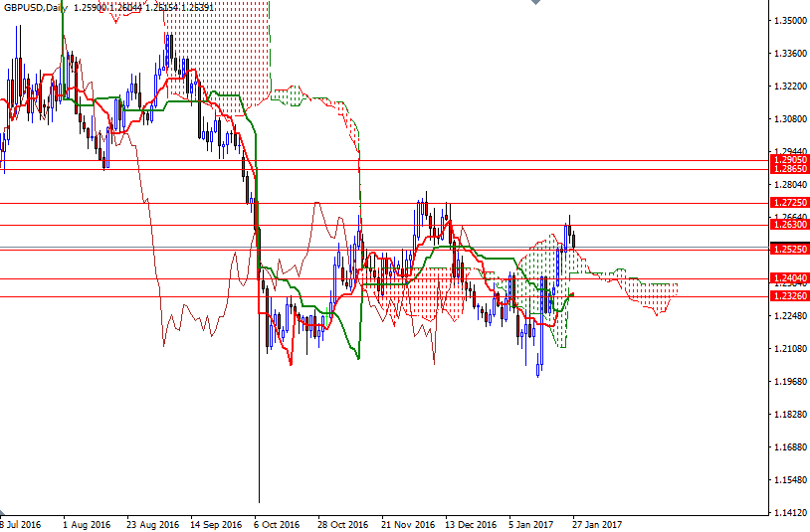The height and width of the screenshot is (532, 810).
Task: Click the 13 Dec 2016 date label
Action: (471, 525)
